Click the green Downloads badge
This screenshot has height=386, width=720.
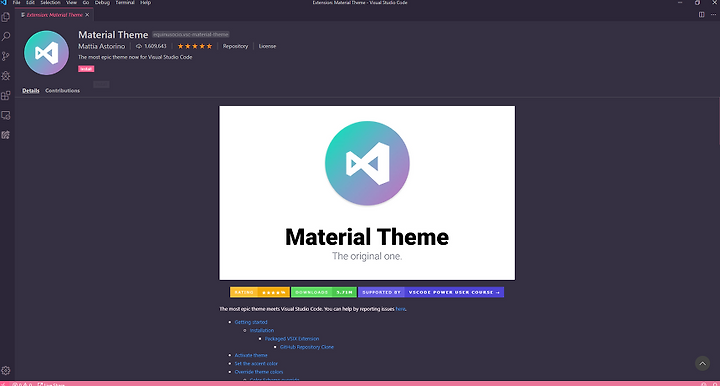coord(324,292)
